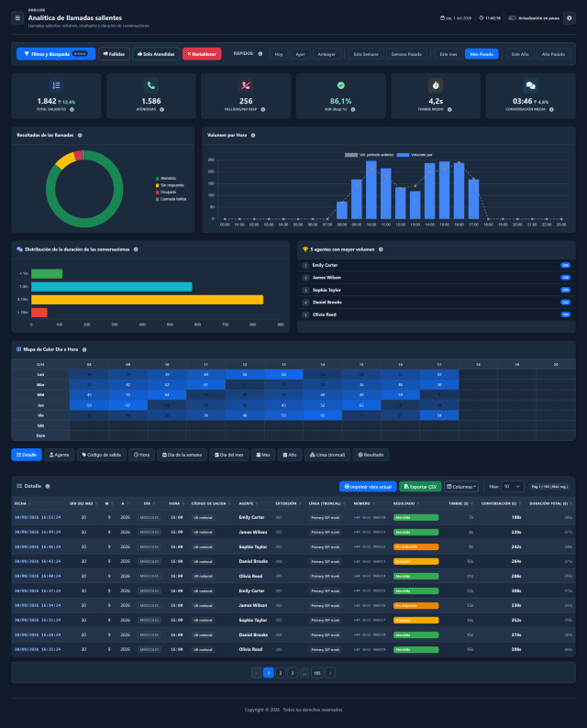Click info icon beside RÁPIDOS label
The width and height of the screenshot is (587, 728).
coord(260,54)
